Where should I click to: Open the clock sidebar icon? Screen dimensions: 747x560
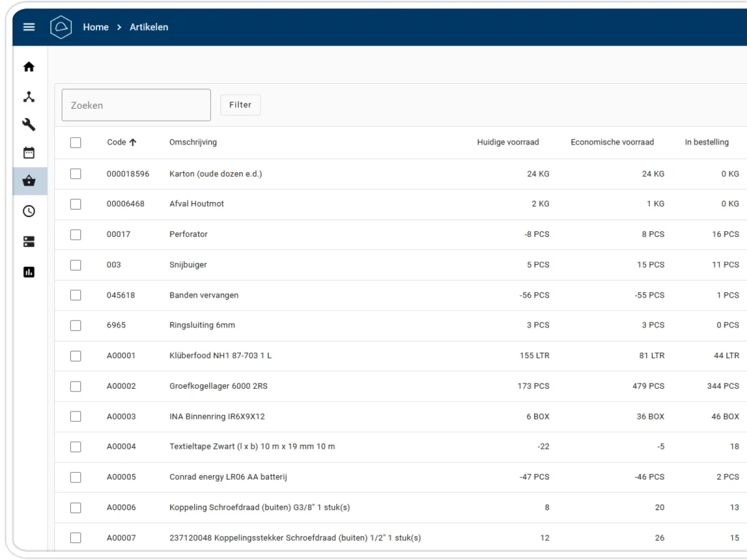29,211
